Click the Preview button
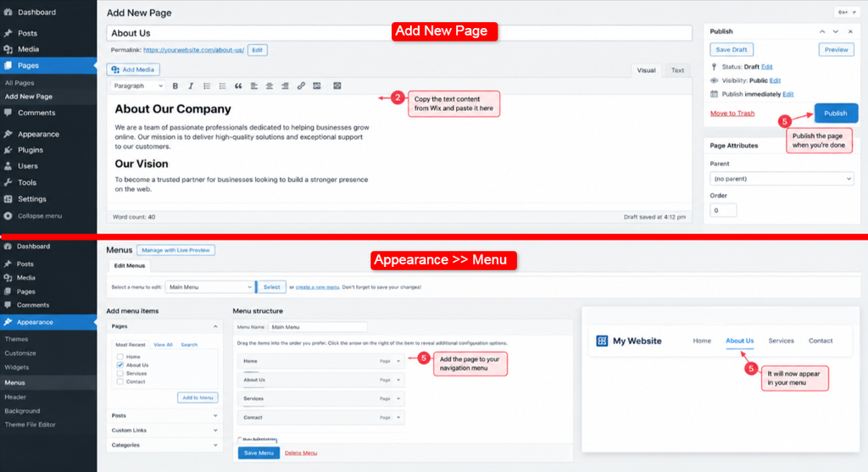 [836, 49]
